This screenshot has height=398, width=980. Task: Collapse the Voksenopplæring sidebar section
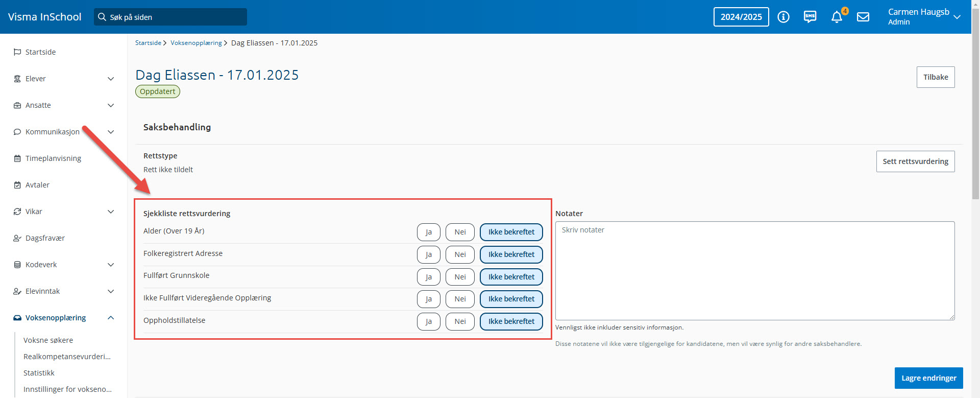(111, 318)
